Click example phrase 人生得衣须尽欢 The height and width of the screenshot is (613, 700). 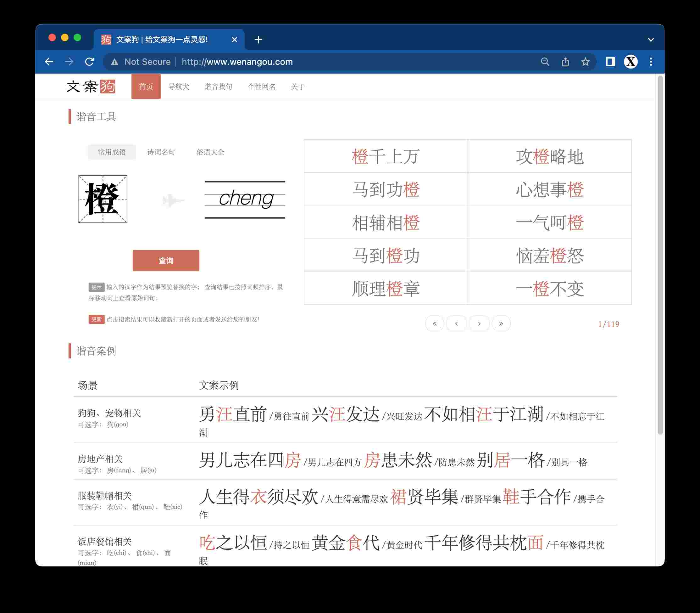258,497
